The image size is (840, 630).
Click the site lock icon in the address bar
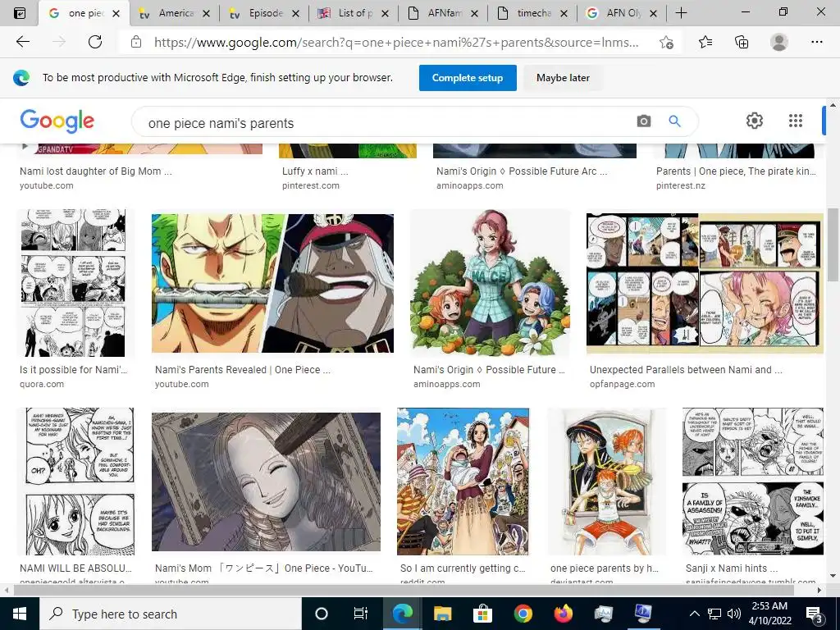tap(136, 42)
